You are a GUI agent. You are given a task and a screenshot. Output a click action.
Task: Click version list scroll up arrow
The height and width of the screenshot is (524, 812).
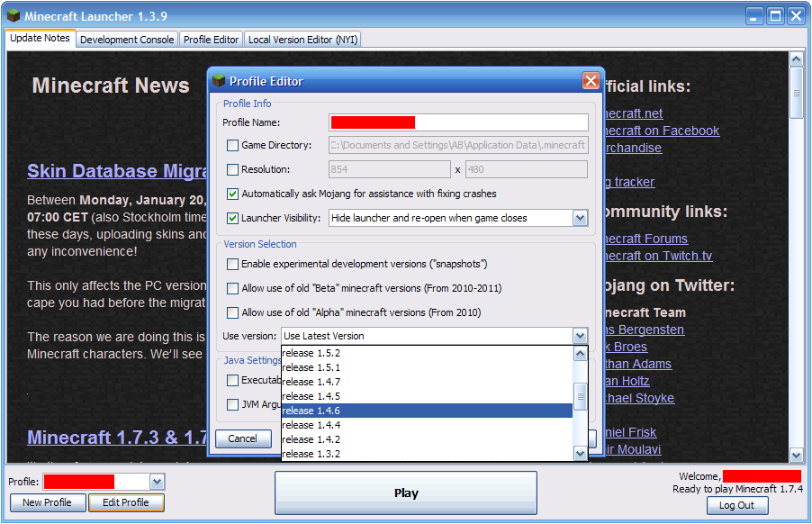click(x=581, y=354)
